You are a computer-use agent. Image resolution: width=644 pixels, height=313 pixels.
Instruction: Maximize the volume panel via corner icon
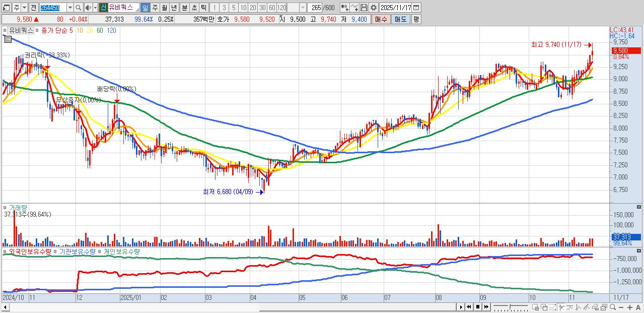(639, 207)
